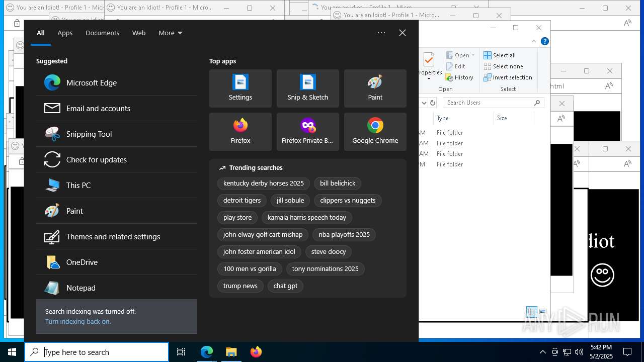The image size is (644, 362).
Task: Select 100 men vs gorilla chip
Action: click(x=250, y=269)
